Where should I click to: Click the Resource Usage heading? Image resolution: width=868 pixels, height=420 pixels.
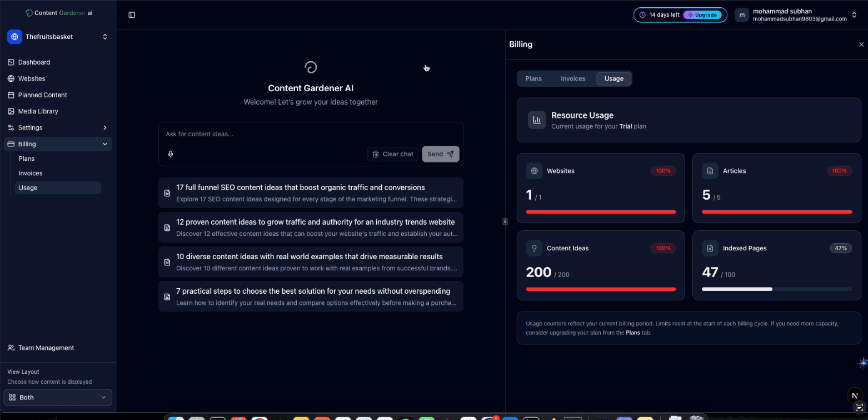point(582,115)
